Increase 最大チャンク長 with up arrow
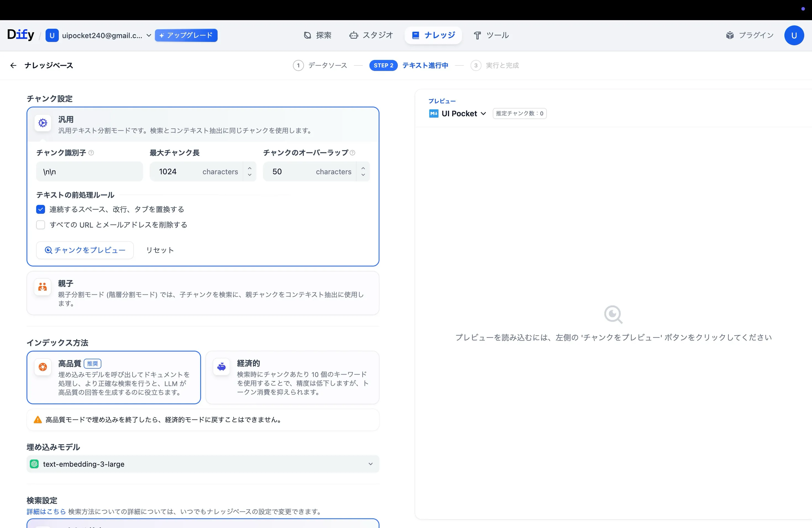The image size is (812, 528). pyautogui.click(x=250, y=168)
